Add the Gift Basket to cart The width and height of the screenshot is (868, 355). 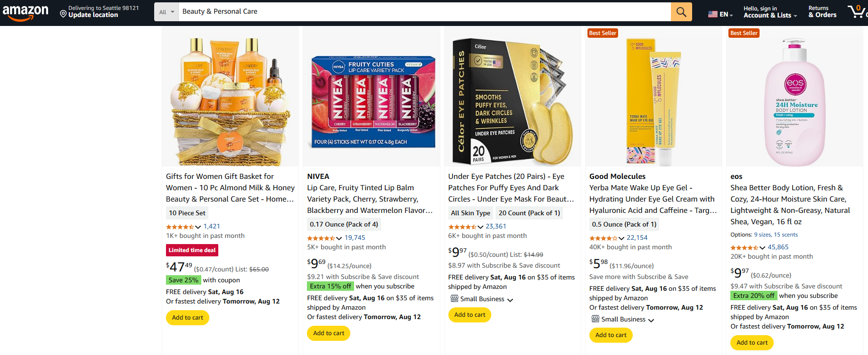click(187, 318)
